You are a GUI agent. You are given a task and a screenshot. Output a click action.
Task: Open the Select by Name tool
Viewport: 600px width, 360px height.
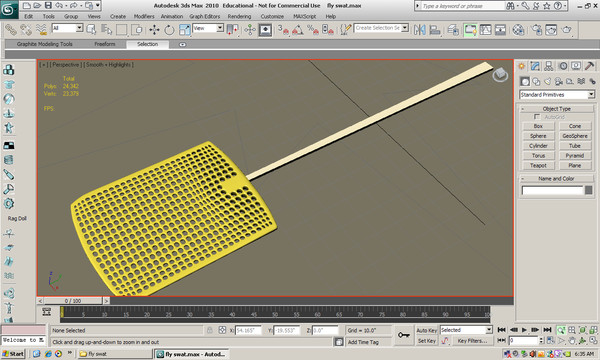pos(106,29)
